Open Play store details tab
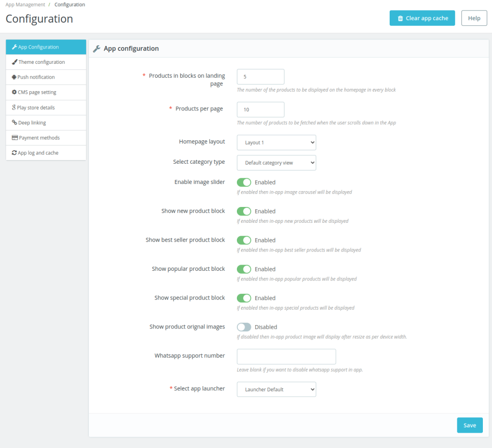 pos(46,108)
